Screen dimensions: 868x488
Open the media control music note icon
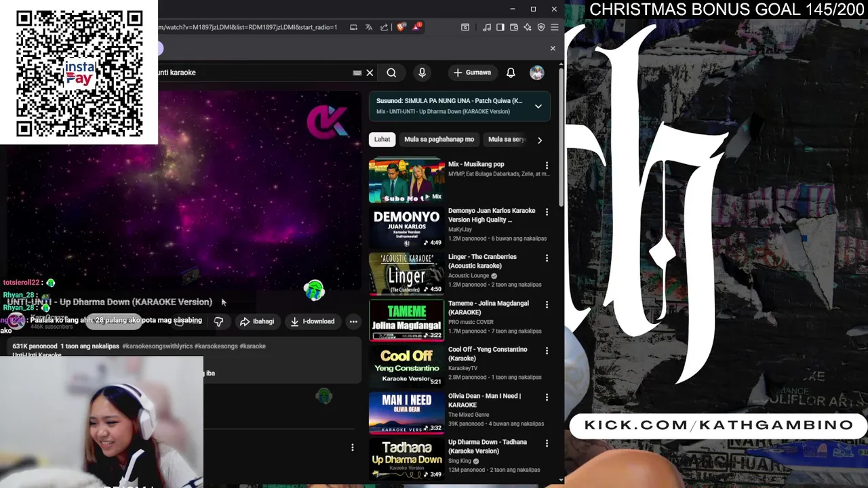coord(487,27)
